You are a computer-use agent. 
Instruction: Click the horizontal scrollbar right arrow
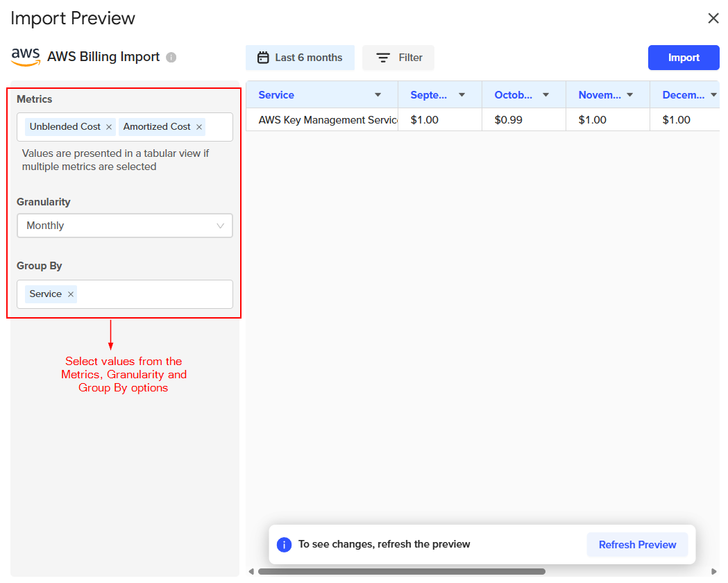click(x=714, y=572)
